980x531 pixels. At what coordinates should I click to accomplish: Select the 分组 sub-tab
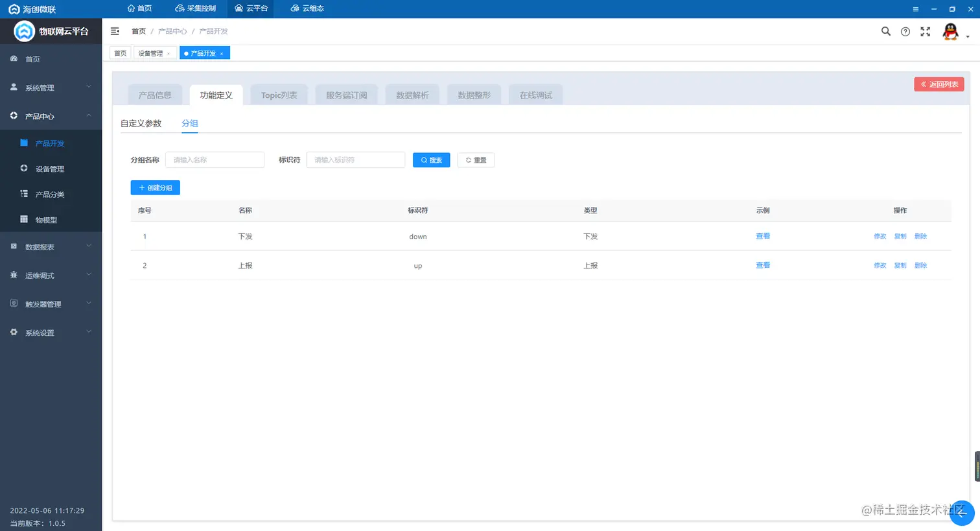190,123
